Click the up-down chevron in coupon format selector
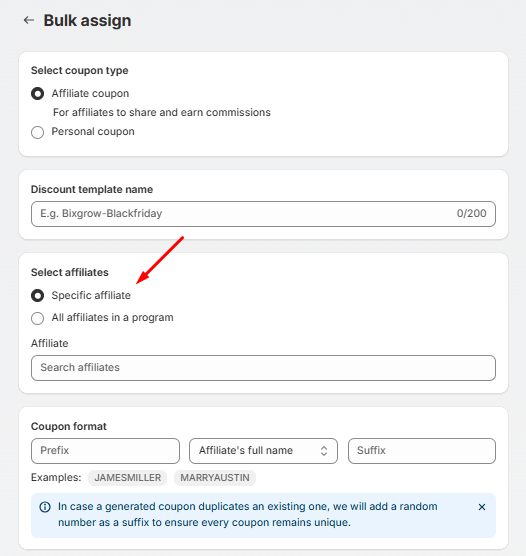 point(324,451)
